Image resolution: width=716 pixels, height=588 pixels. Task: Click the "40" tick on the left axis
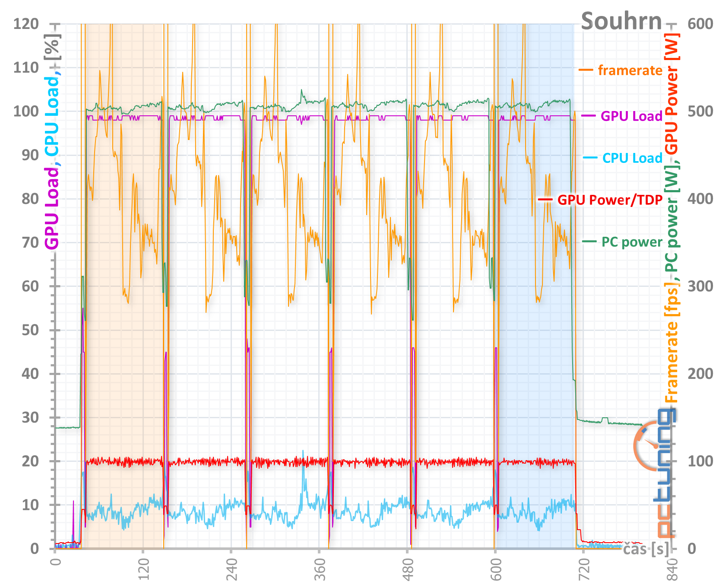30,374
